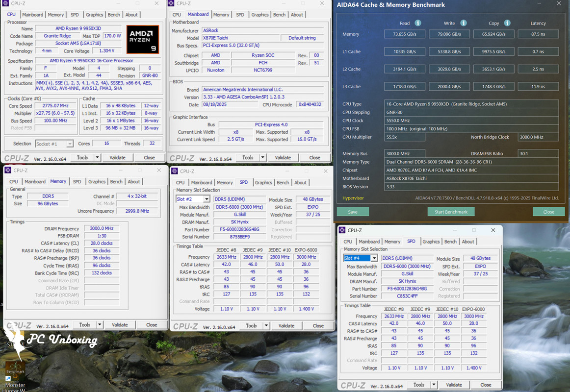Click the Close button in the CPU-Z Mainboard window

(315, 157)
